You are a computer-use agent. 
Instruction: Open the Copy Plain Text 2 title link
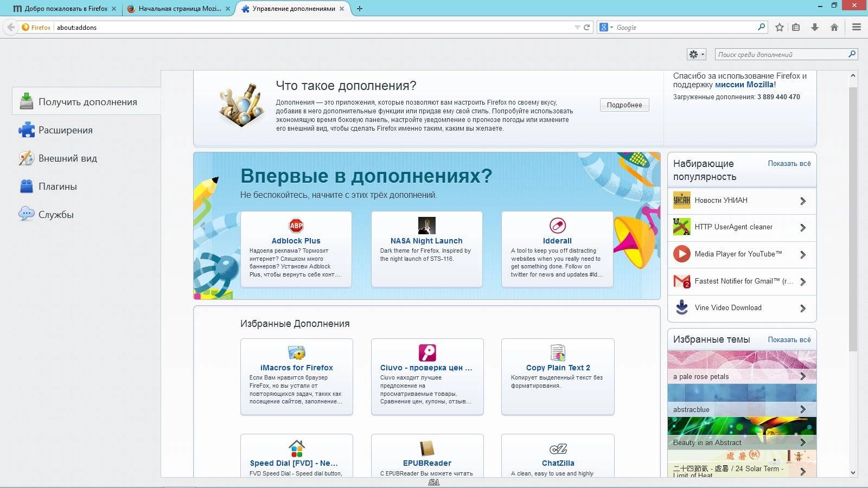pyautogui.click(x=558, y=368)
